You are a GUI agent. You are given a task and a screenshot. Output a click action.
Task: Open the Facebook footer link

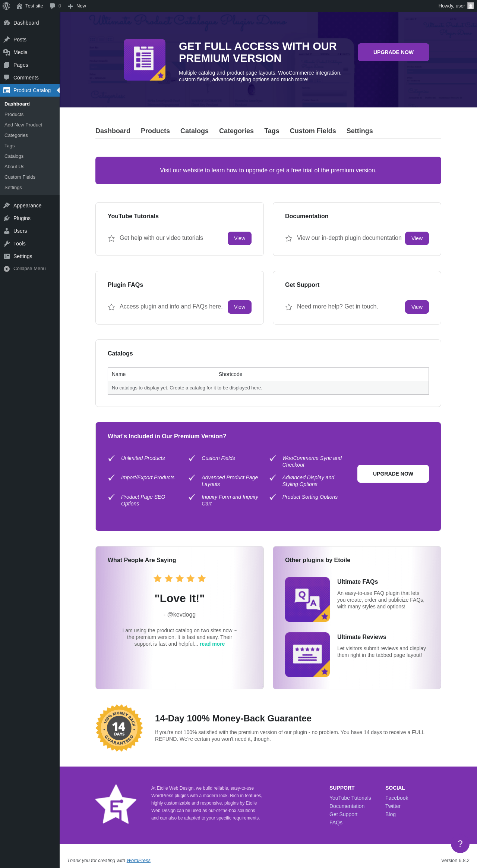click(397, 798)
